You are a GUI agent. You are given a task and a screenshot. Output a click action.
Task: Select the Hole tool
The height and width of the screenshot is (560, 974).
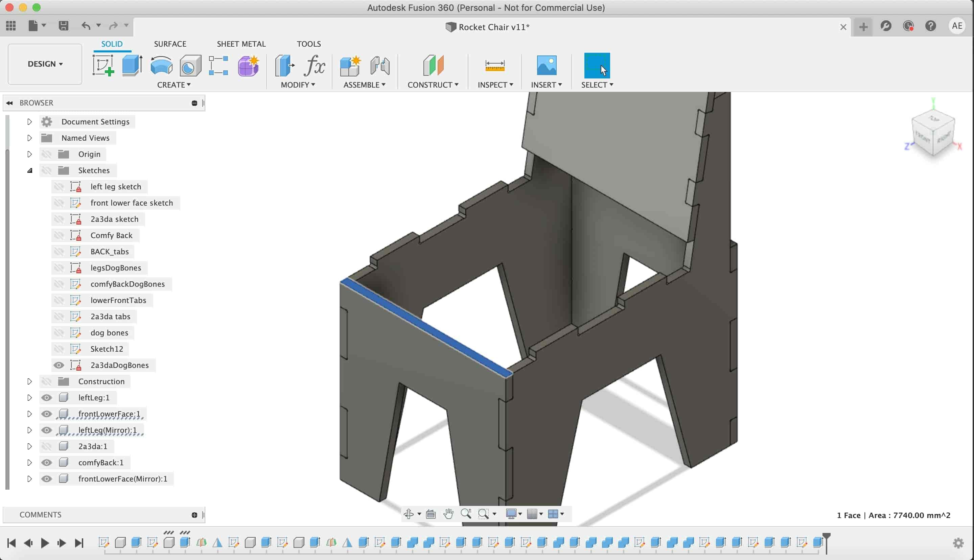point(190,65)
